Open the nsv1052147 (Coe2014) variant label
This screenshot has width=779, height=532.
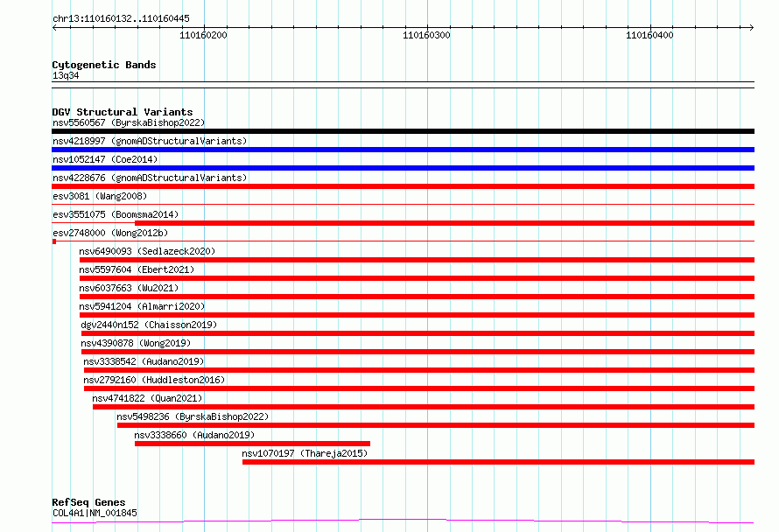pos(105,159)
